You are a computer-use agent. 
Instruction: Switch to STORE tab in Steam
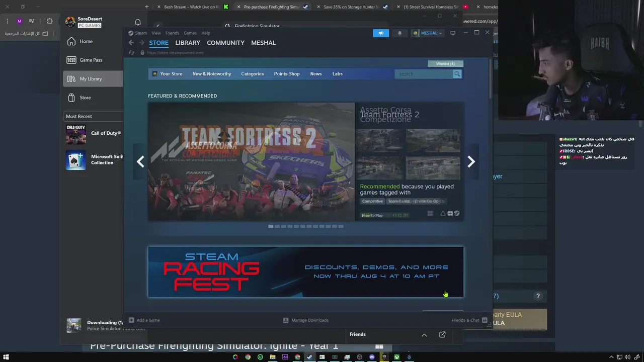tap(158, 43)
